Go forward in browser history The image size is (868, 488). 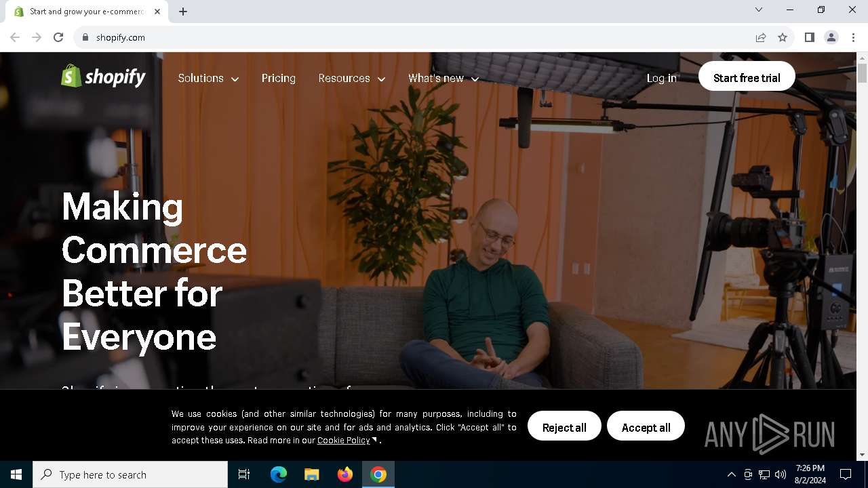37,37
